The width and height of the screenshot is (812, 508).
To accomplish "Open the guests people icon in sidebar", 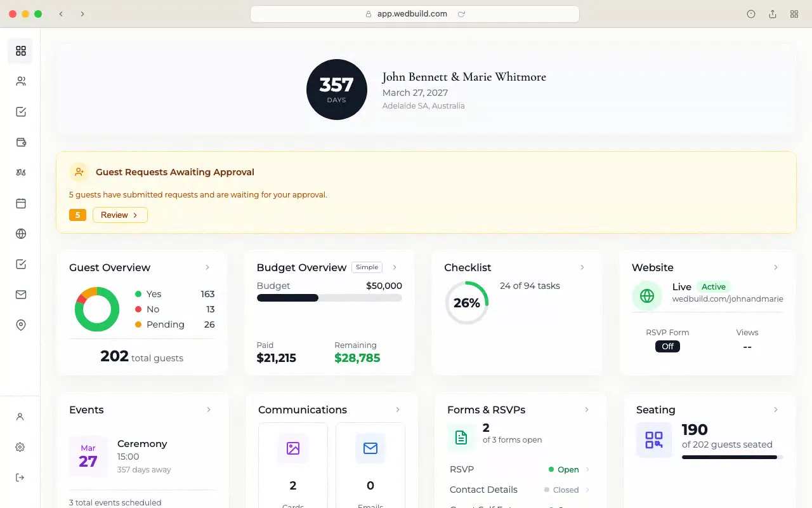I will pyautogui.click(x=21, y=81).
